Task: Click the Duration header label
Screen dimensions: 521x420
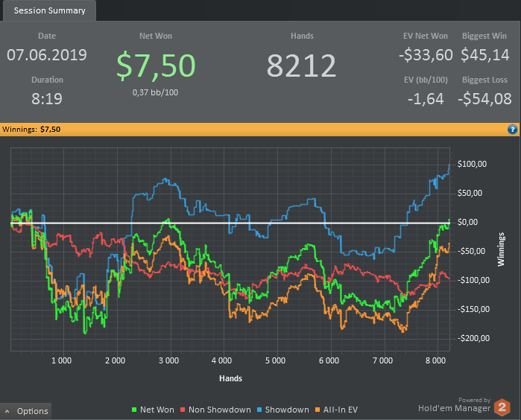Action: click(47, 80)
